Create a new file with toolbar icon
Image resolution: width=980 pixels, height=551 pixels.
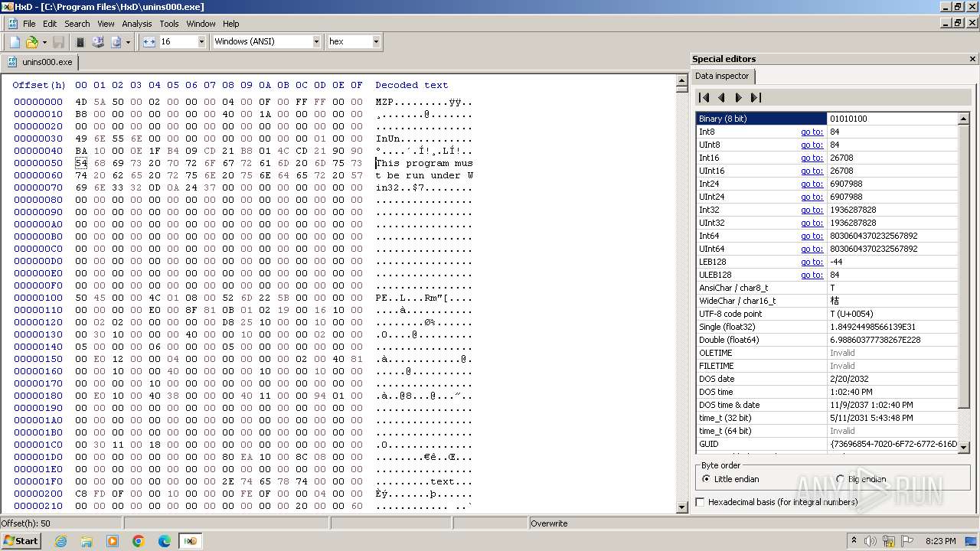(15, 42)
